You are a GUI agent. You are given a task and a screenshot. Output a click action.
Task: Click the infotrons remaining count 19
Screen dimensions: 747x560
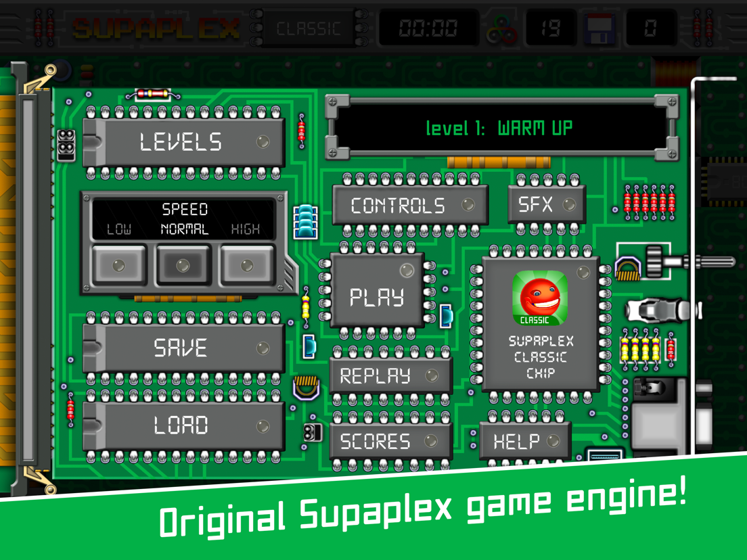tap(551, 28)
